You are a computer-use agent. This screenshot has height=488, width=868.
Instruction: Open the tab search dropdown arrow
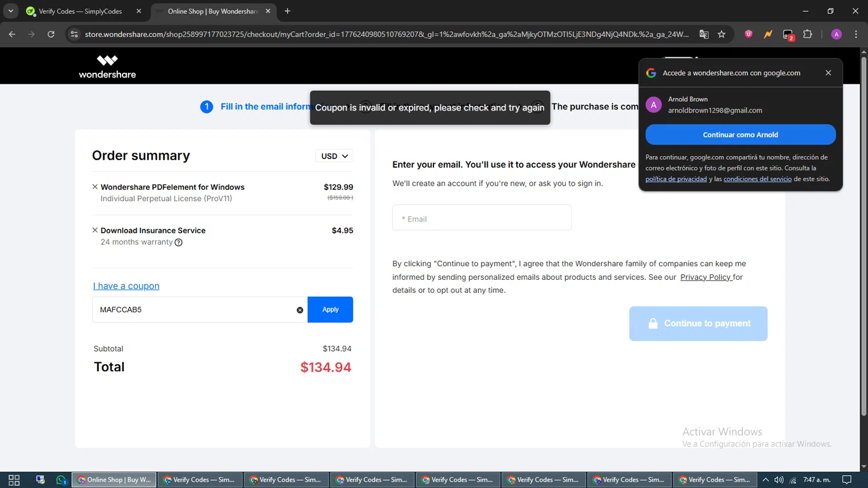click(10, 11)
